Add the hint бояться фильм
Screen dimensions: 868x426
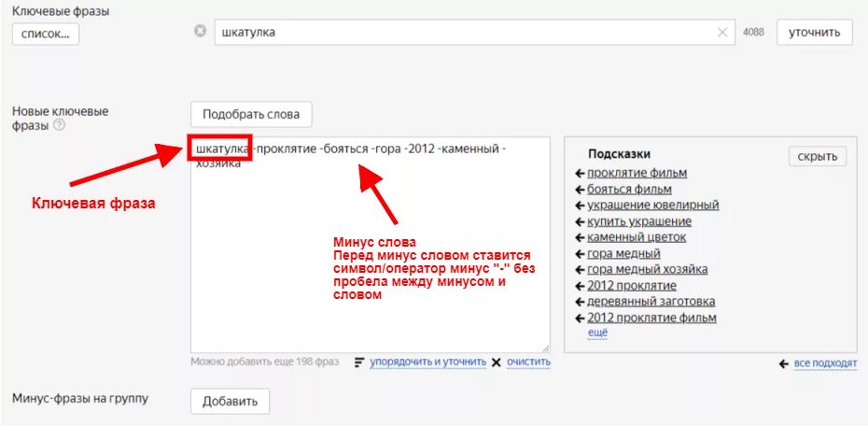point(629,190)
